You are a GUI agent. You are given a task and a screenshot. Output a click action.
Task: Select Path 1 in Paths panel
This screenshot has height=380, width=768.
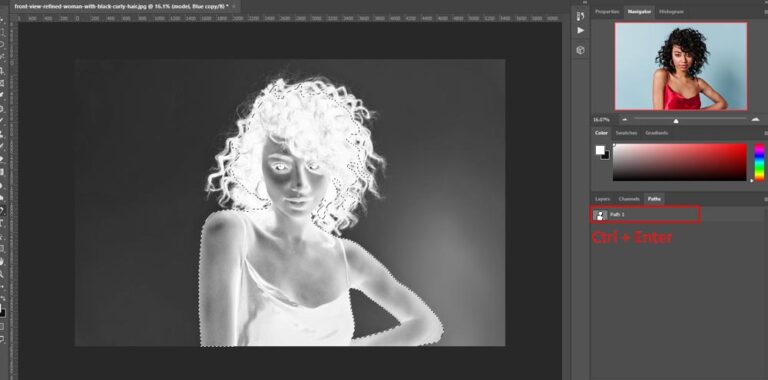click(x=645, y=214)
